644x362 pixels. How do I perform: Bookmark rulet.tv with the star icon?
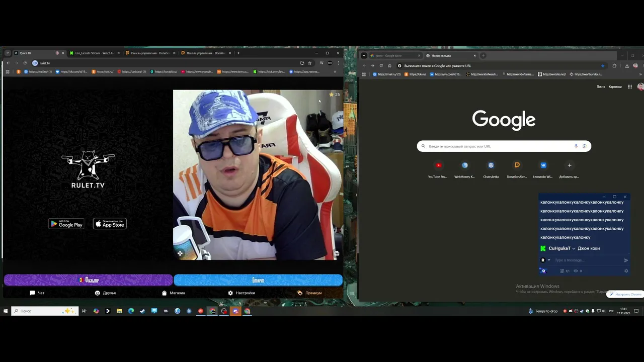coord(309,63)
